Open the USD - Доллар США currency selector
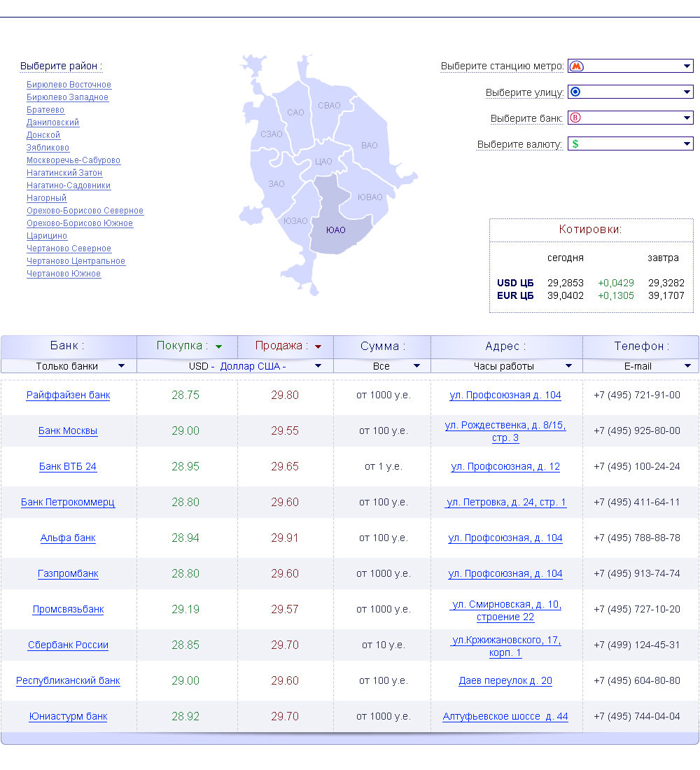700x770 pixels. 318,366
